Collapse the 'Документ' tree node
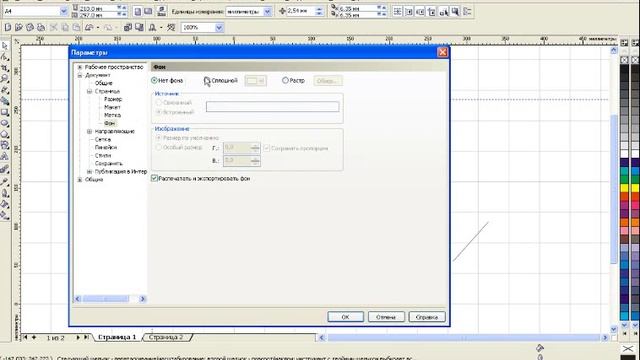 pyautogui.click(x=80, y=75)
